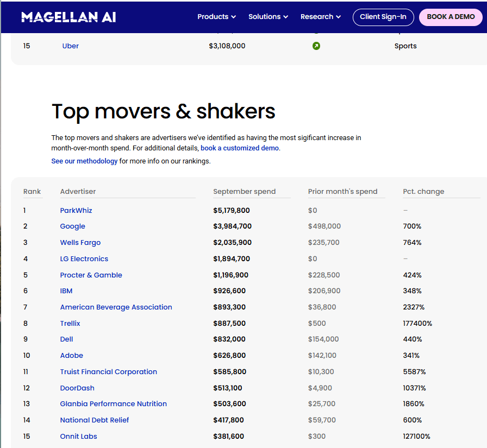Click the Wells Fargo advertiser link
Image resolution: width=487 pixels, height=448 pixels.
pyautogui.click(x=80, y=243)
